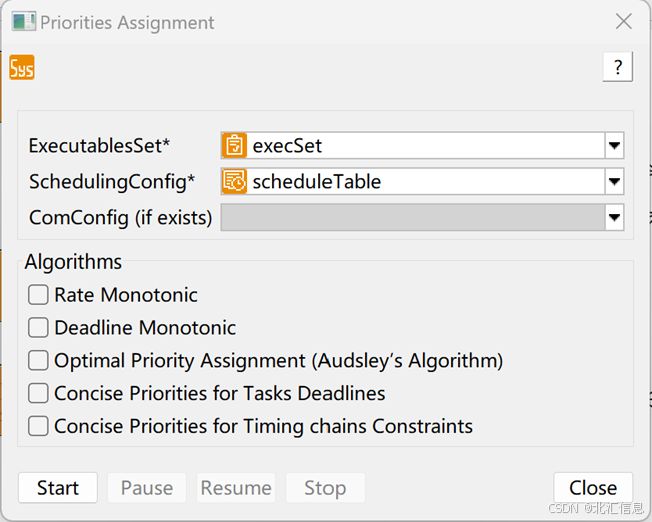Click the Stop button
Image resolution: width=652 pixels, height=522 pixels.
tap(325, 488)
